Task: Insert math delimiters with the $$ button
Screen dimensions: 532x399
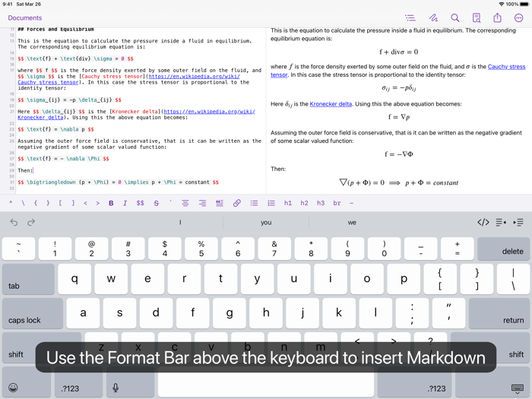Action: click(x=140, y=203)
